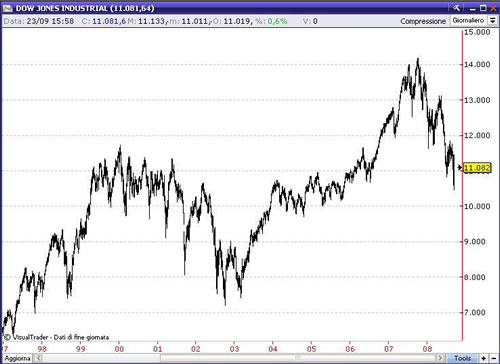Click the 10.000 price axis label
The width and height of the screenshot is (500, 364).
(x=477, y=206)
